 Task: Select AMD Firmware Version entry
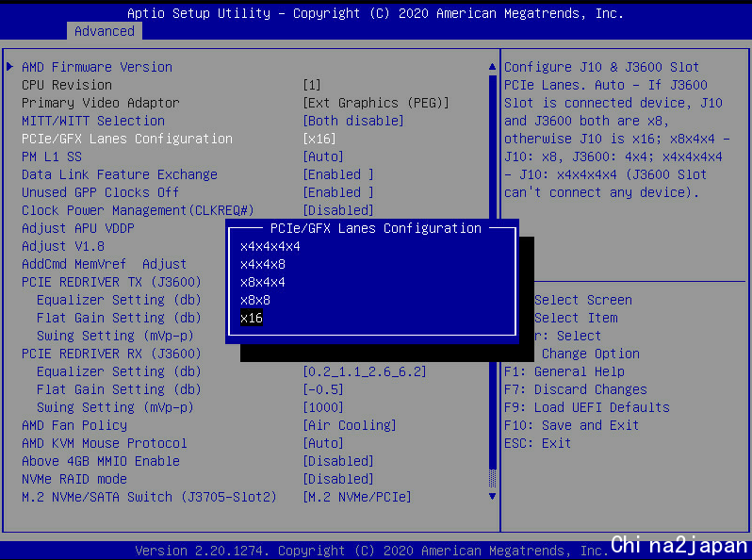click(97, 67)
